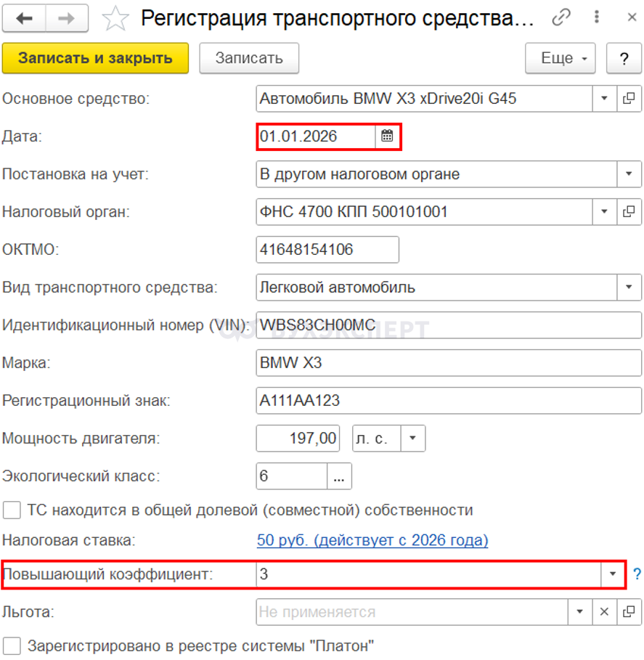644x660 pixels.
Task: Click the Налоговая ставка label
Action: point(68,540)
